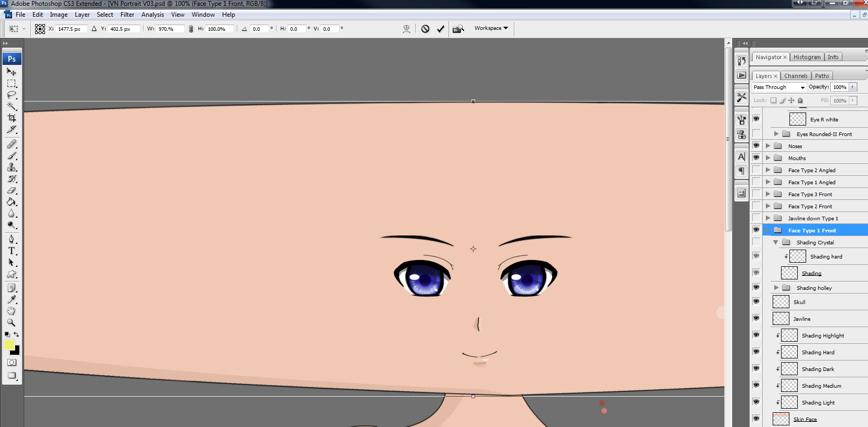Select the Brush tool

click(x=12, y=155)
